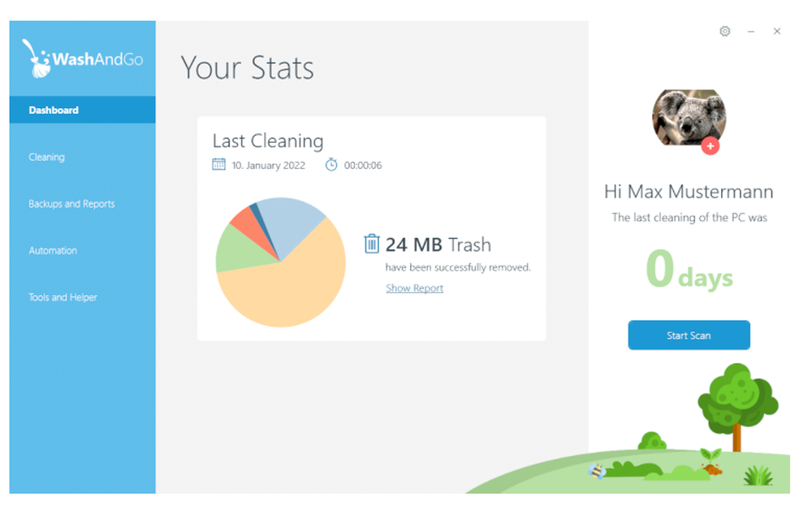Click the red plus badge on avatar
This screenshot has width=812, height=506.
click(x=710, y=146)
